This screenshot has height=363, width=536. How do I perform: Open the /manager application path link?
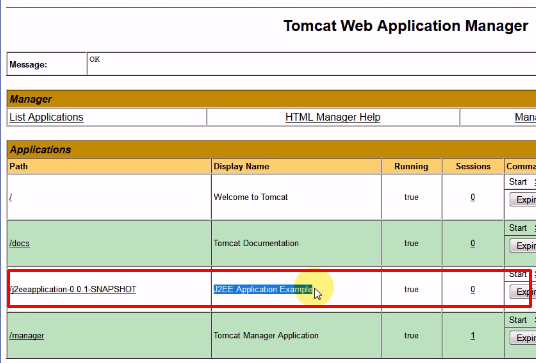(x=27, y=336)
